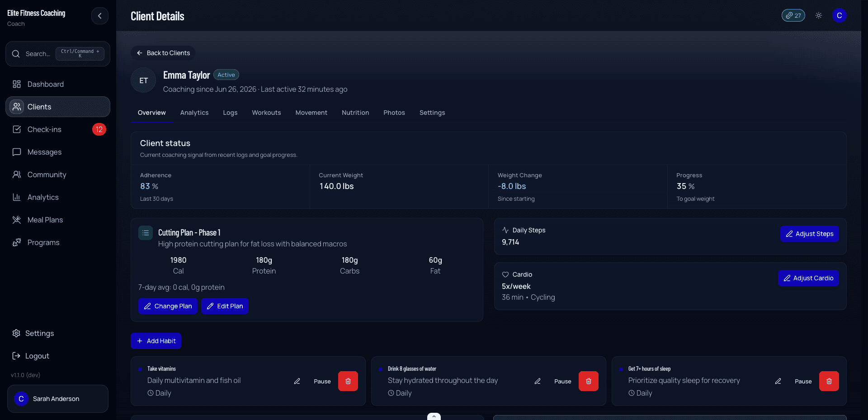Pause the Drink 8 glasses habit
The image size is (868, 420).
[563, 381]
